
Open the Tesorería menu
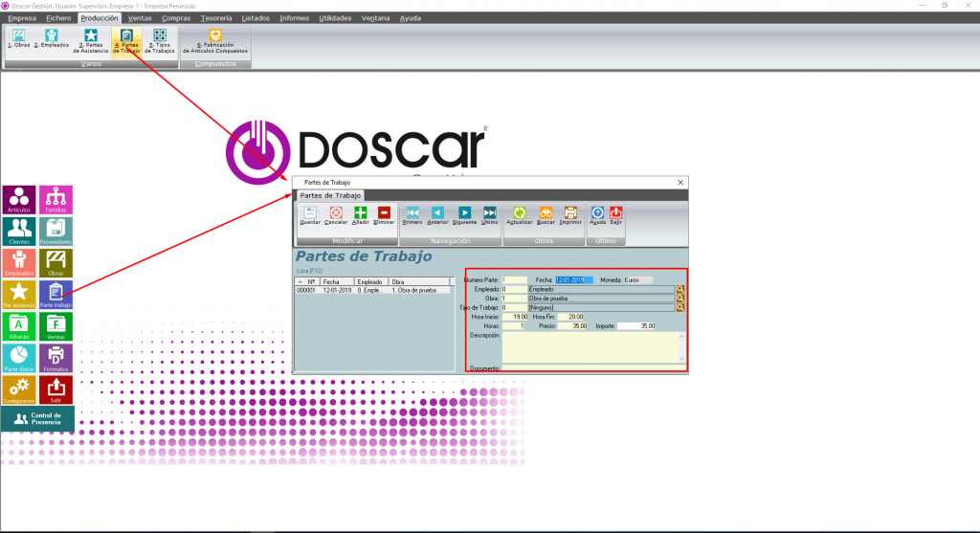coord(216,18)
